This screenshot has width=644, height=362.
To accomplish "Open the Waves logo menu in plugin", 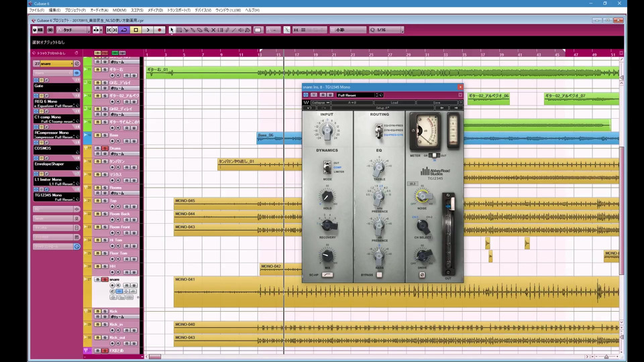I will [306, 103].
